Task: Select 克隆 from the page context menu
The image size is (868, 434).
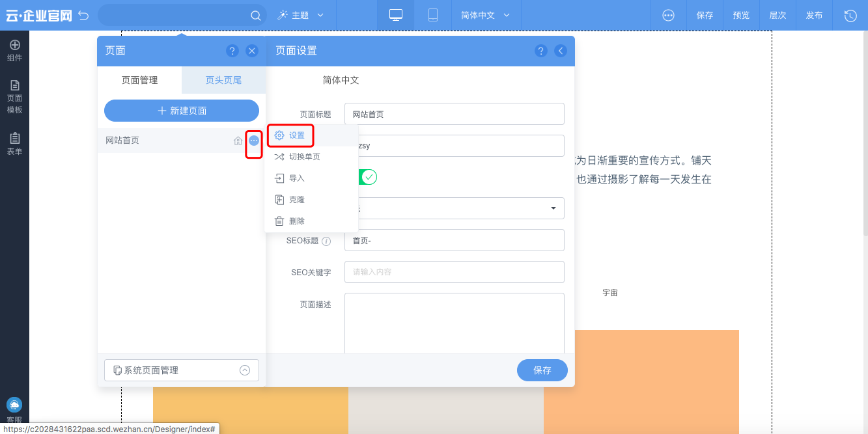Action: click(x=296, y=199)
